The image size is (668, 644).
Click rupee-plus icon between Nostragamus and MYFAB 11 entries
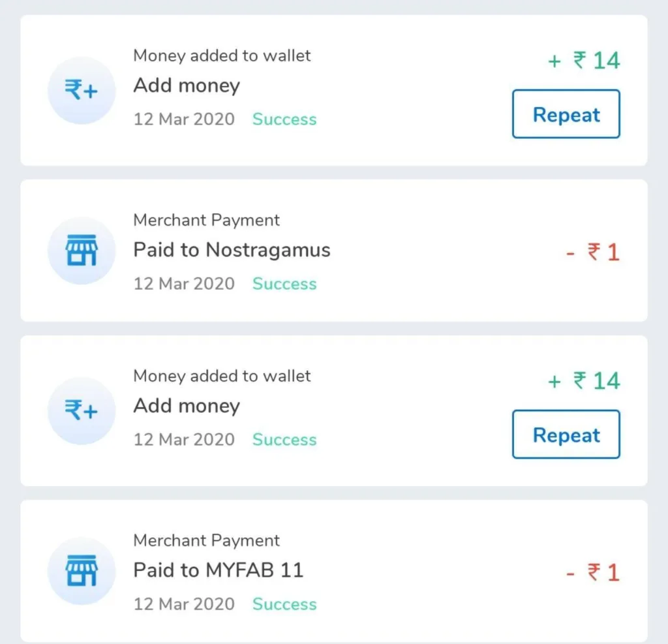click(x=82, y=411)
